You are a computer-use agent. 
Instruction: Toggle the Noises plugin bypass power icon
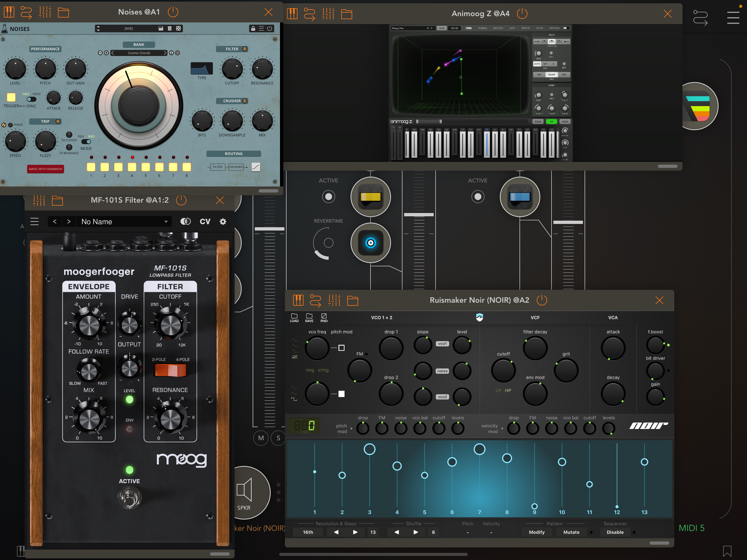[270, 28]
